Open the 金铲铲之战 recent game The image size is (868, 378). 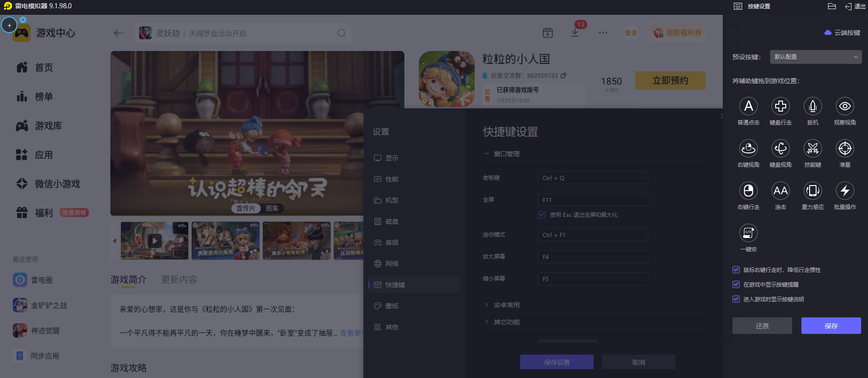coord(40,305)
